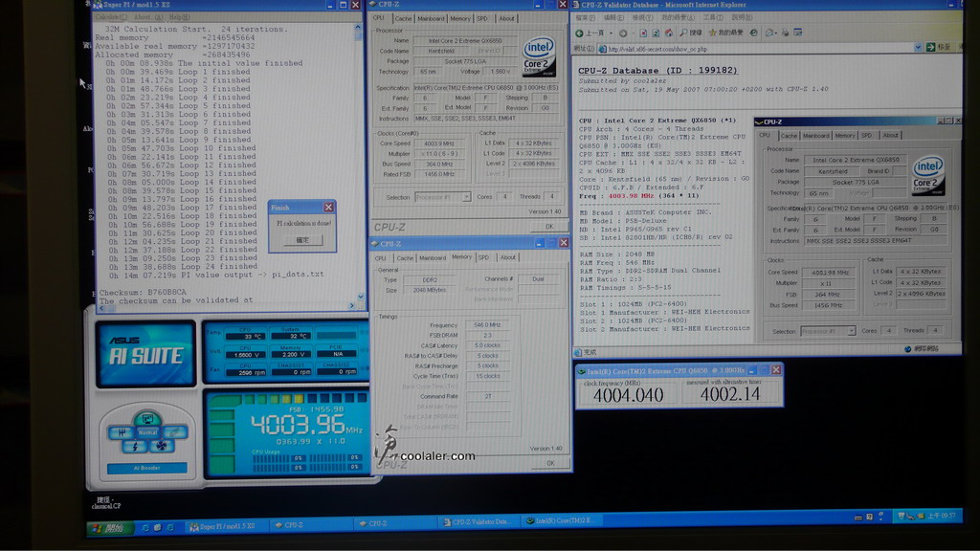The image size is (980, 551).
Task: Open the SPD tab in top CPU-Z
Action: point(482,19)
